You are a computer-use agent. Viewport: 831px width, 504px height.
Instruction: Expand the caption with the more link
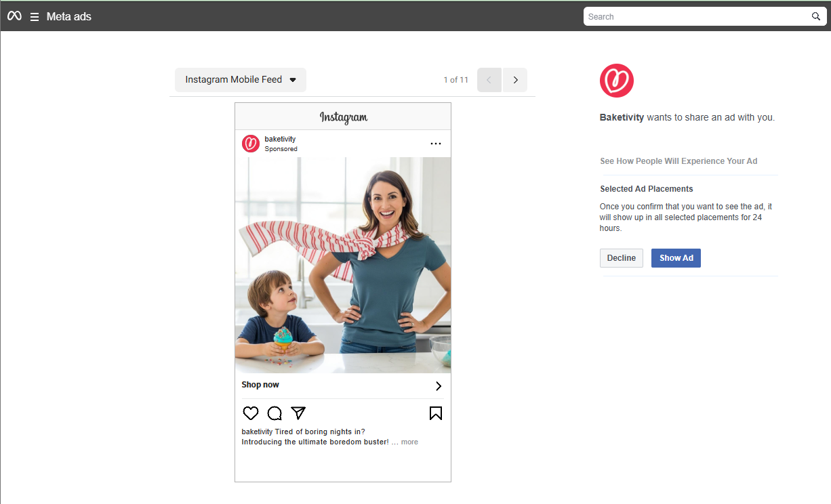point(409,442)
